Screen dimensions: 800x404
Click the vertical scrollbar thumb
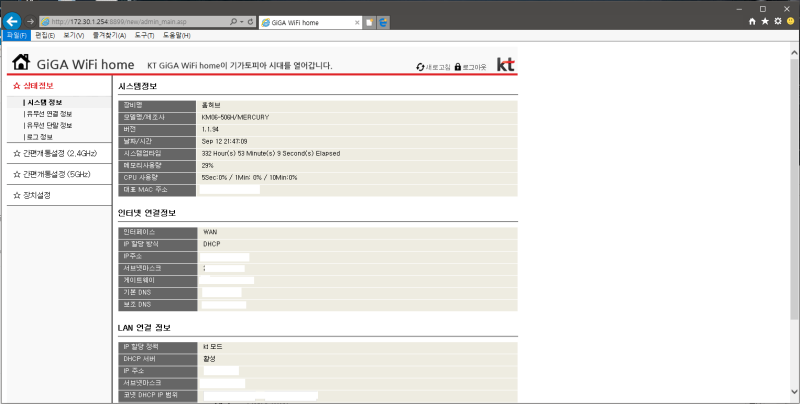(794, 190)
